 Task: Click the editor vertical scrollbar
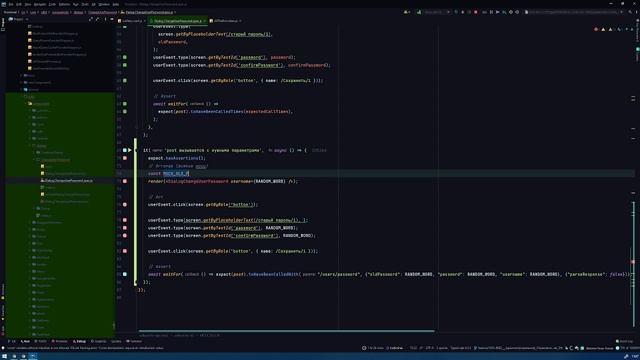[634, 265]
